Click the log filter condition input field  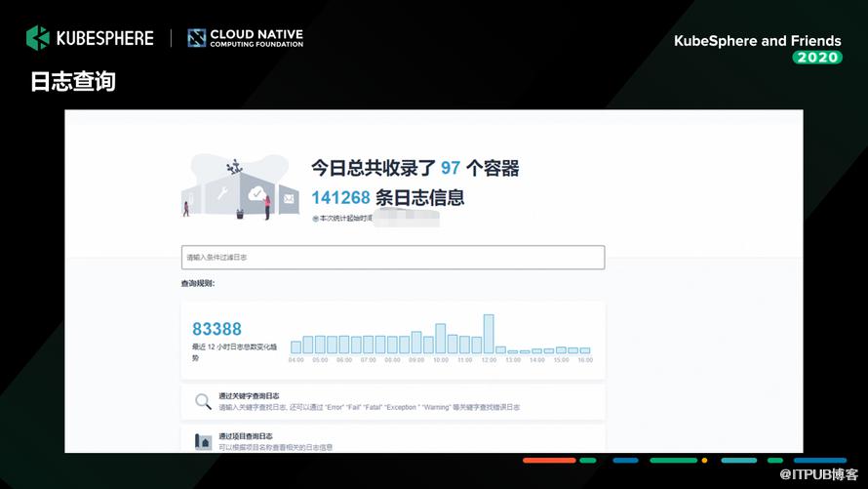[393, 258]
